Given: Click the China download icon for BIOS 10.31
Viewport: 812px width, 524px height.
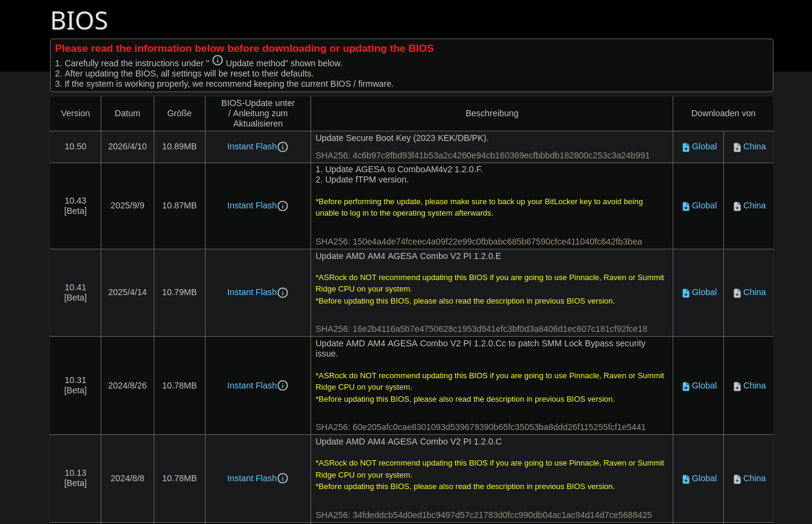Looking at the screenshot, I should [x=737, y=386].
